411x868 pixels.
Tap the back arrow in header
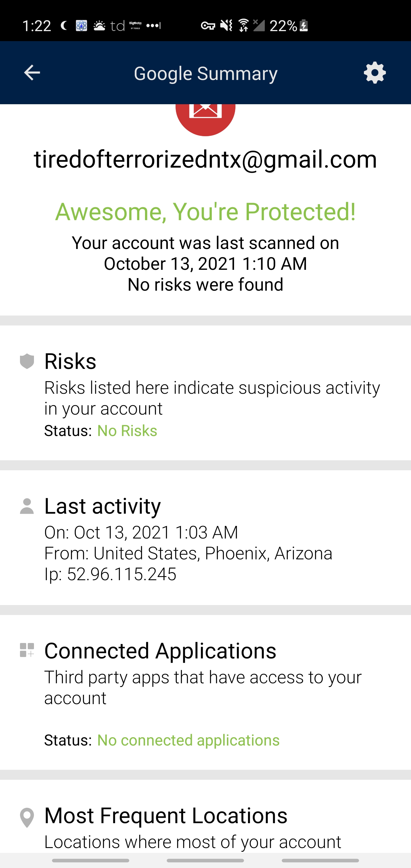click(x=32, y=73)
